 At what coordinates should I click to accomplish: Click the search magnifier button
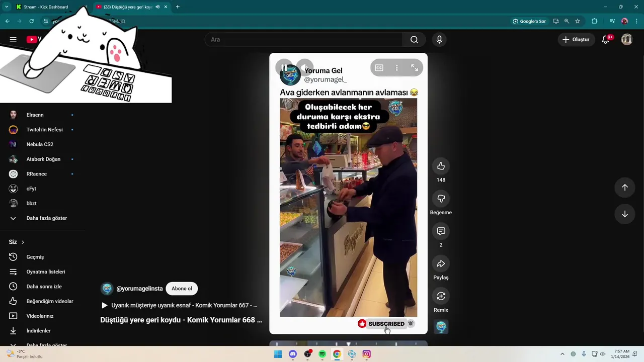(414, 40)
